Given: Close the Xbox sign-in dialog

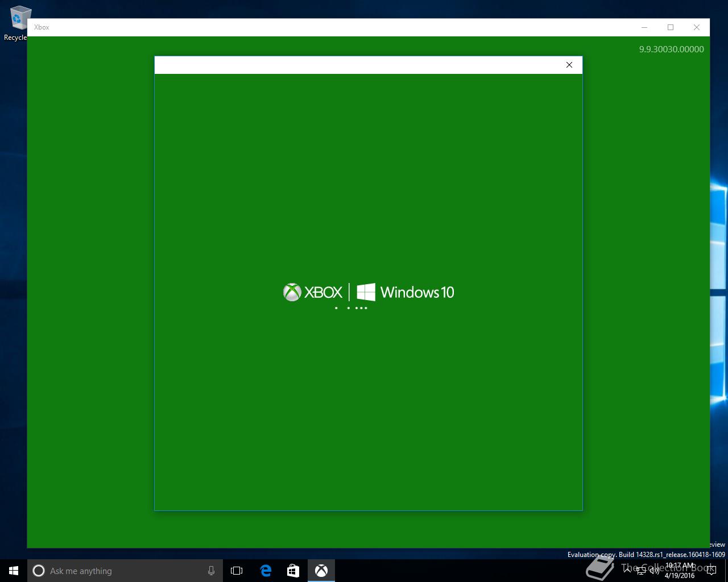Looking at the screenshot, I should click(x=569, y=65).
